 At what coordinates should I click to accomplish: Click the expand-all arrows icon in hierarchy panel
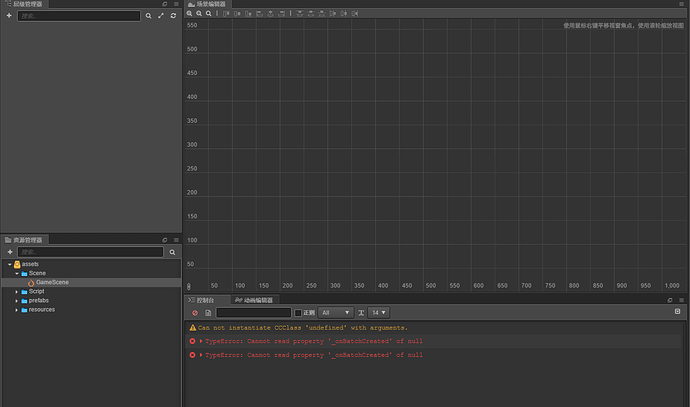pyautogui.click(x=161, y=15)
